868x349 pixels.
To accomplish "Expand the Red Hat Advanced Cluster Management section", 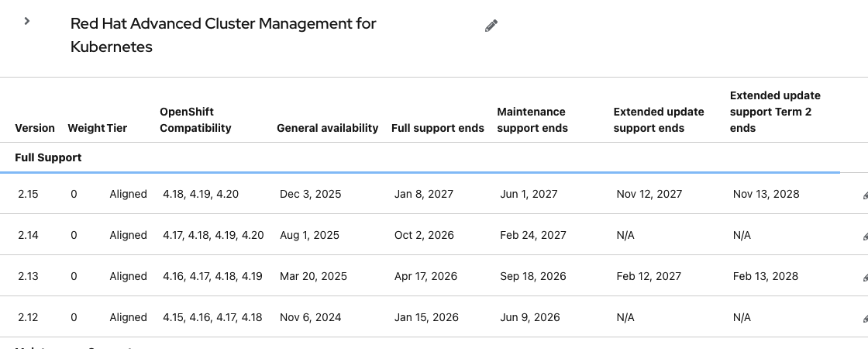I will pos(27,22).
